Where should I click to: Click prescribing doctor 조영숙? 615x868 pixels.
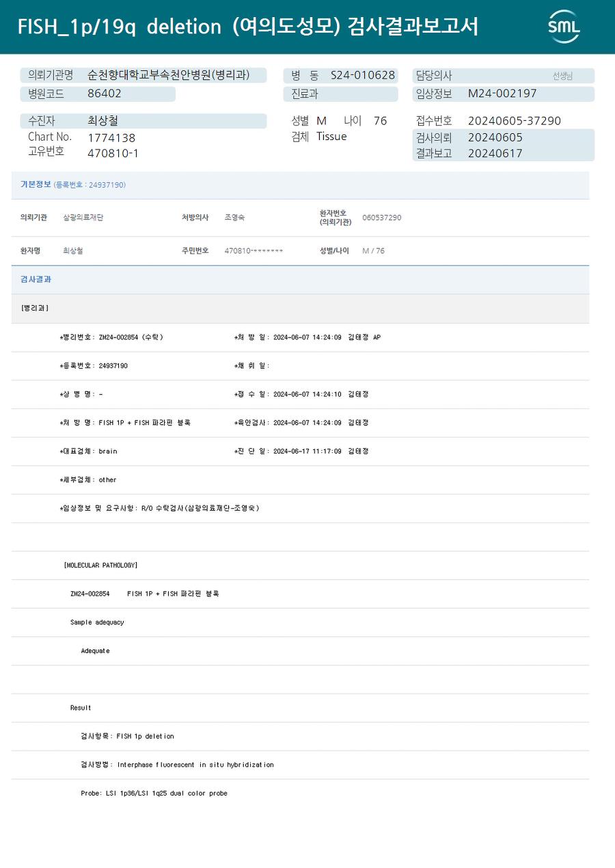(x=235, y=218)
